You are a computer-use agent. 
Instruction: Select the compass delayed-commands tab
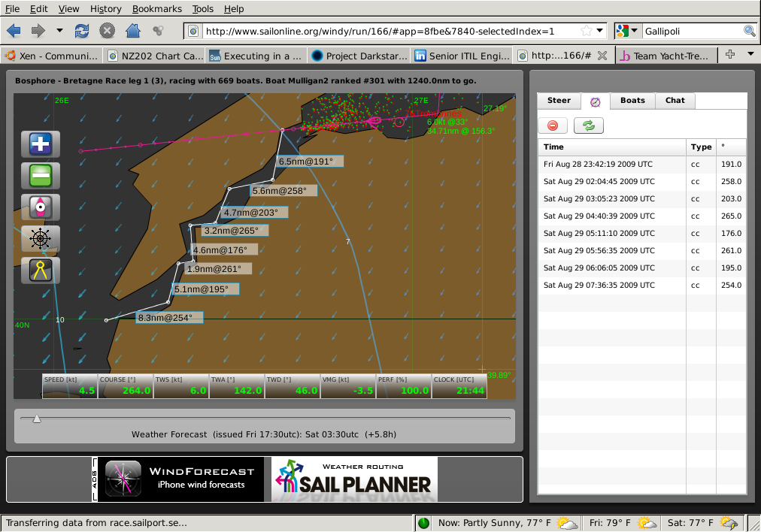pos(595,101)
